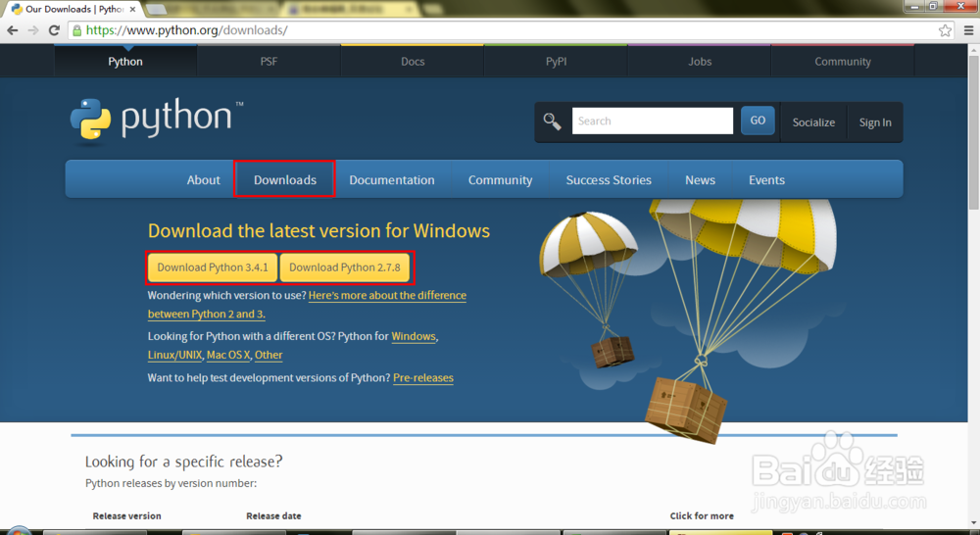Follow the Linux/UNIX link

[x=174, y=355]
